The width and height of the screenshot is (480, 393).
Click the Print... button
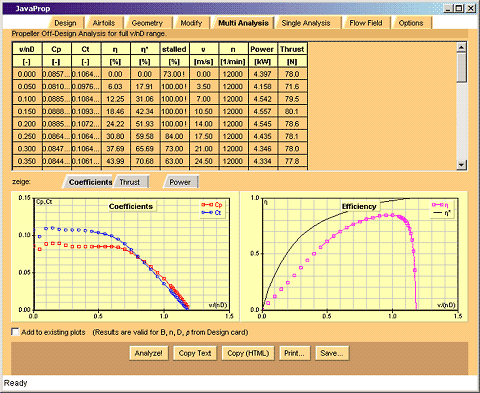tap(294, 353)
